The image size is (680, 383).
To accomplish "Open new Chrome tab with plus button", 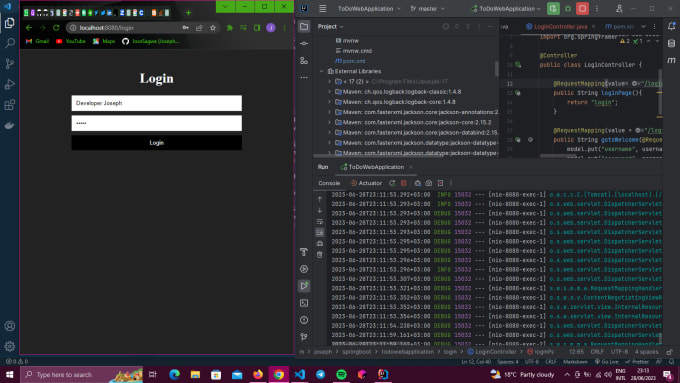I will pyautogui.click(x=188, y=13).
